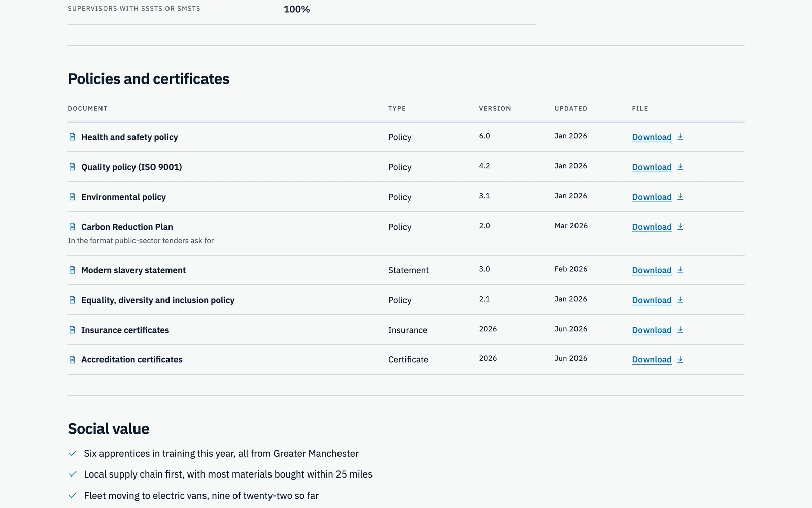Click the document icon beside Modern slavery statement
Image resolution: width=812 pixels, height=508 pixels.
[x=72, y=270]
